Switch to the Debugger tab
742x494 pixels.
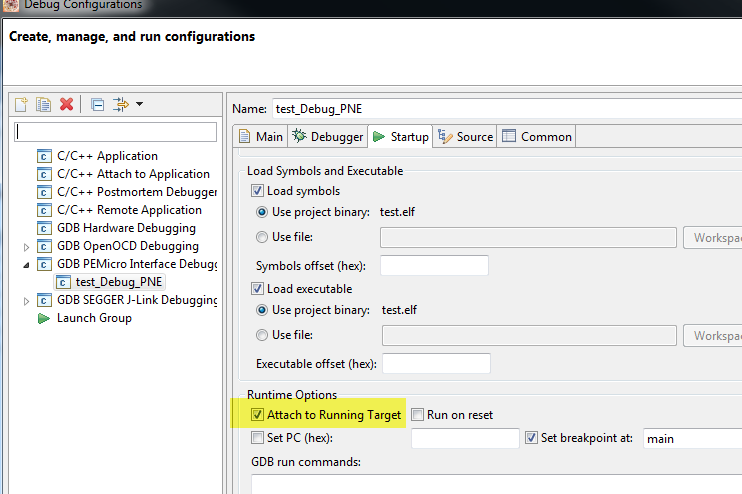pyautogui.click(x=328, y=137)
